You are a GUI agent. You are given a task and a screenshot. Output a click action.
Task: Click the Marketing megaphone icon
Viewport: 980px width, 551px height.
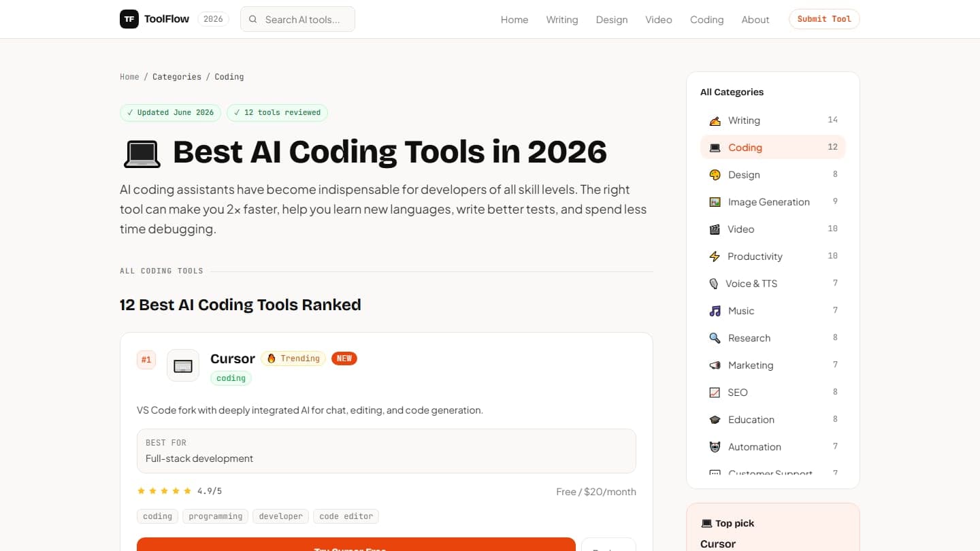point(715,365)
